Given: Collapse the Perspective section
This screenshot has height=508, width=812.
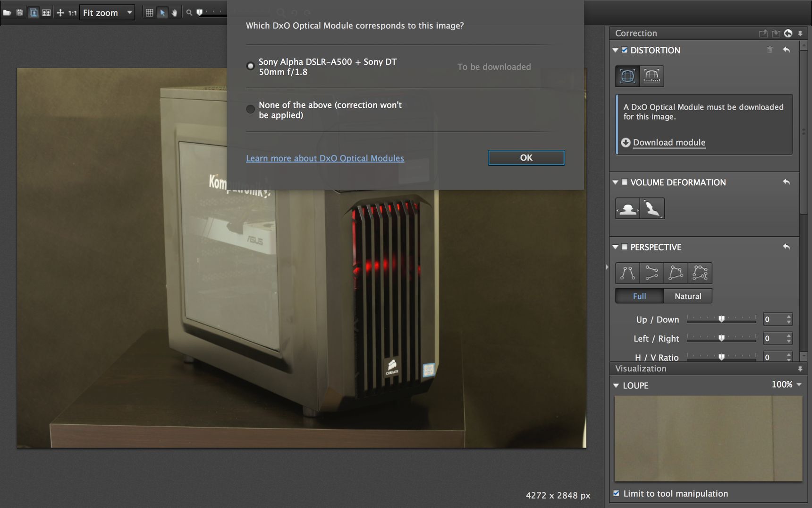Looking at the screenshot, I should (x=615, y=247).
